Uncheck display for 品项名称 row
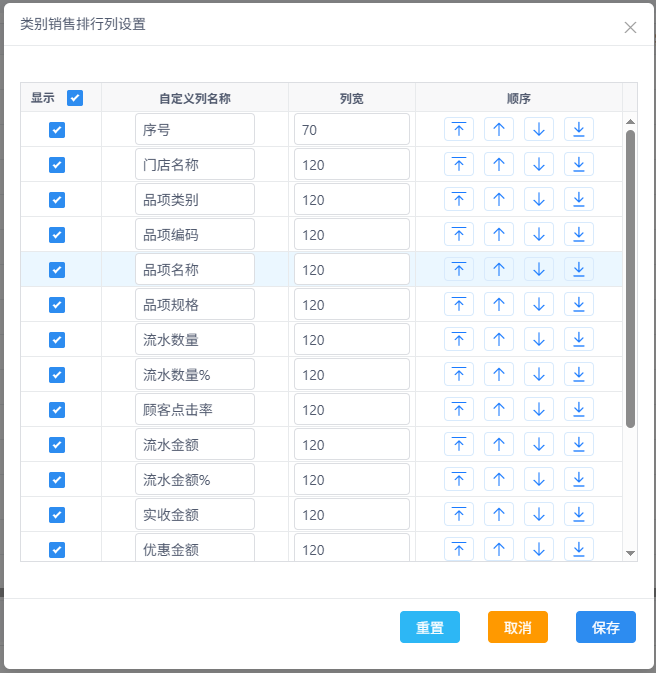This screenshot has height=673, width=656. coord(57,270)
